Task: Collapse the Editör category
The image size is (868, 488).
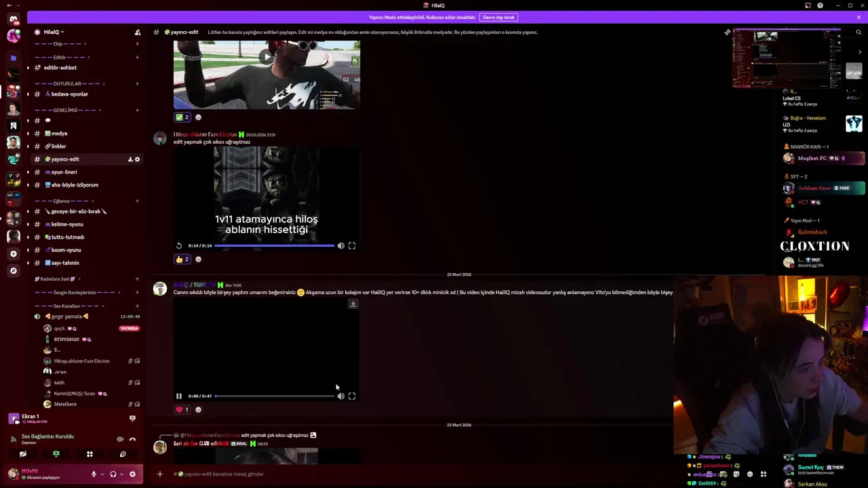Action: coord(60,58)
